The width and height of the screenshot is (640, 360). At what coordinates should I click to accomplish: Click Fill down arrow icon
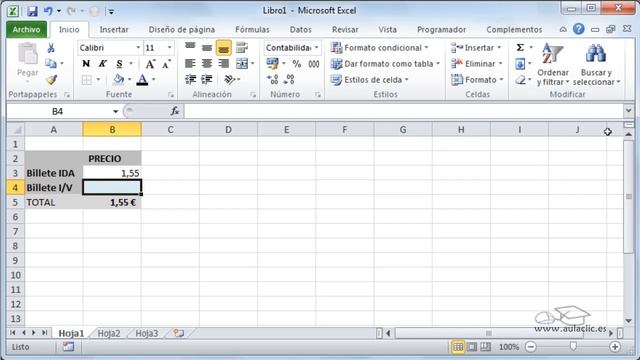tap(520, 64)
